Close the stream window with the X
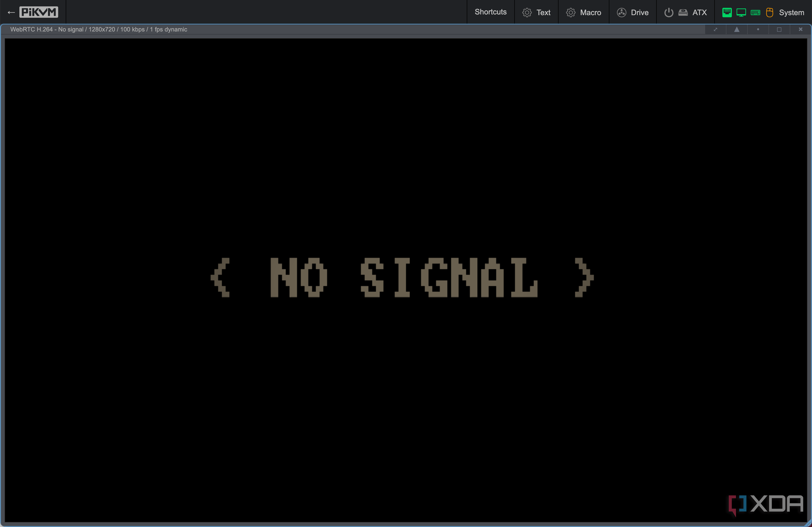The height and width of the screenshot is (527, 812). pos(800,29)
